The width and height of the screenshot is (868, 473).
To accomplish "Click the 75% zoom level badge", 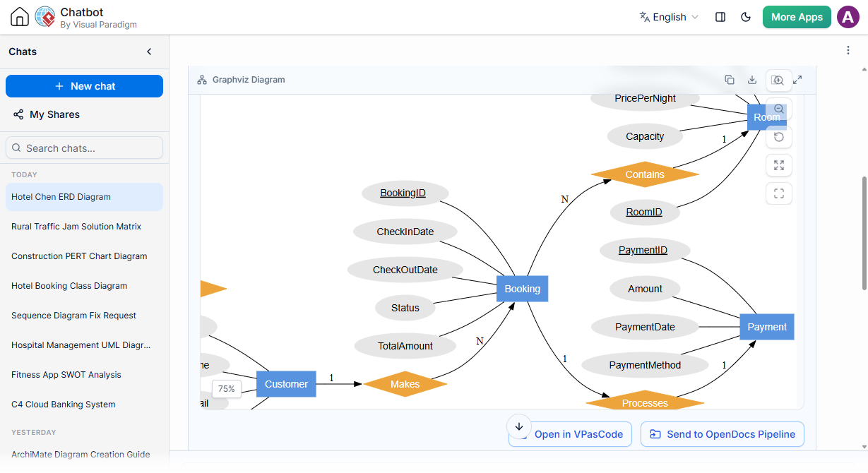I will (x=226, y=388).
